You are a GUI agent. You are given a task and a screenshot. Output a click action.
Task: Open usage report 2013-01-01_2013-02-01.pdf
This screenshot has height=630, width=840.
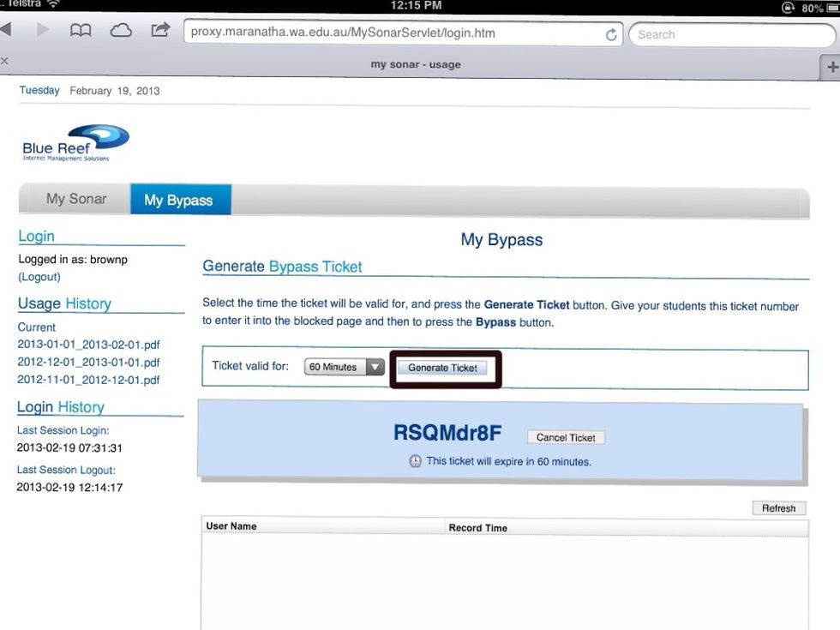pyautogui.click(x=88, y=345)
